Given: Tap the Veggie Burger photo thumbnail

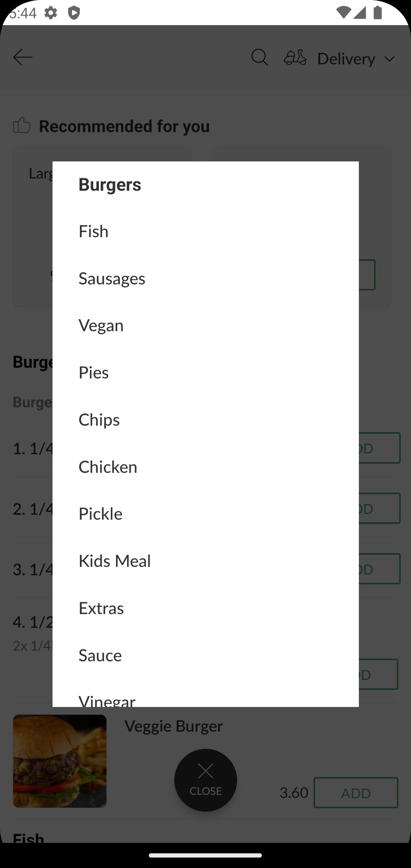Looking at the screenshot, I should [x=60, y=761].
